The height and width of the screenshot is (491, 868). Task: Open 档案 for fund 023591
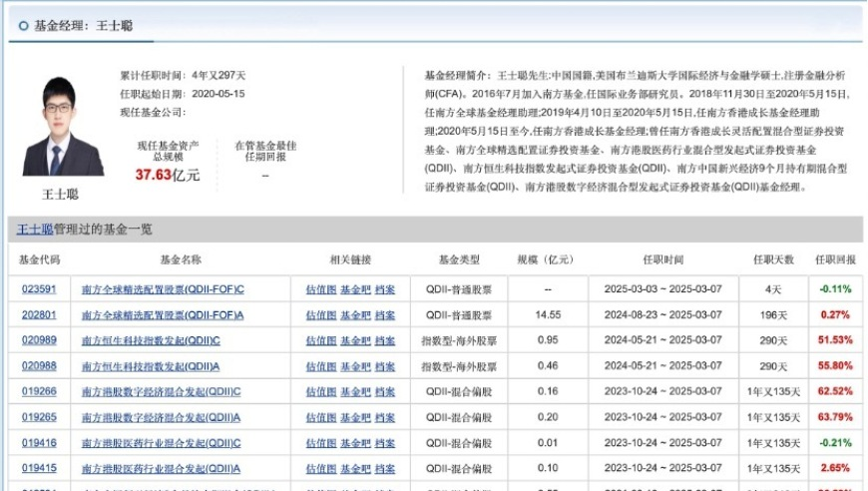pos(385,289)
